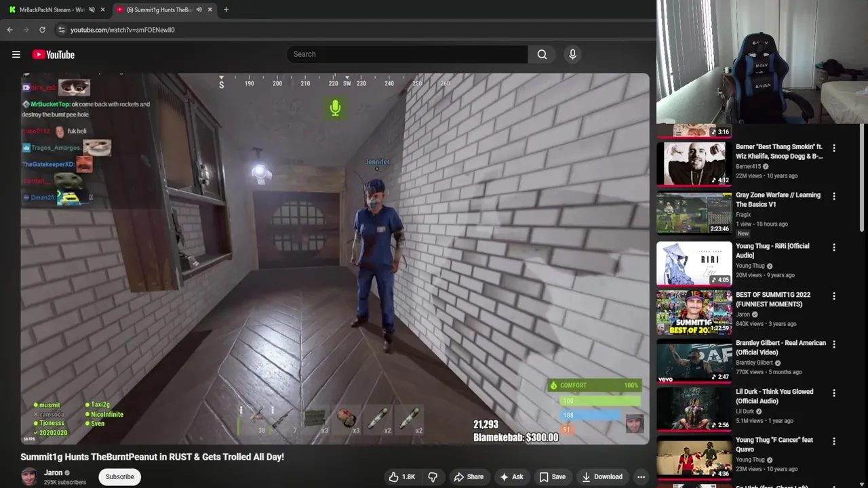Open Young Thug RiRi Official Audio title
This screenshot has height=488, width=868.
pos(772,250)
